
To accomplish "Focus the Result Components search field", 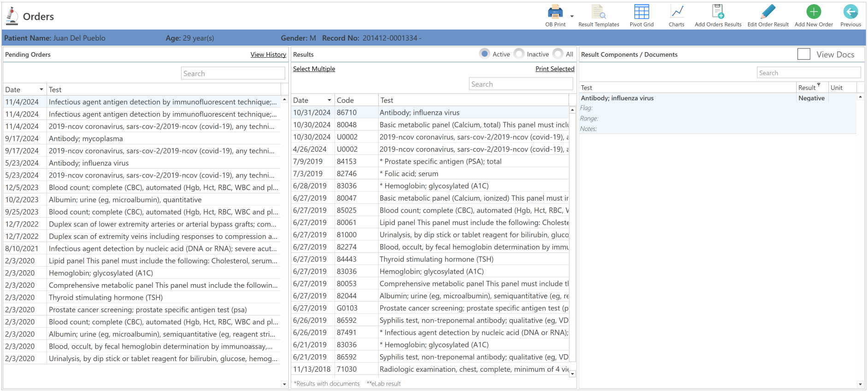I will (809, 73).
